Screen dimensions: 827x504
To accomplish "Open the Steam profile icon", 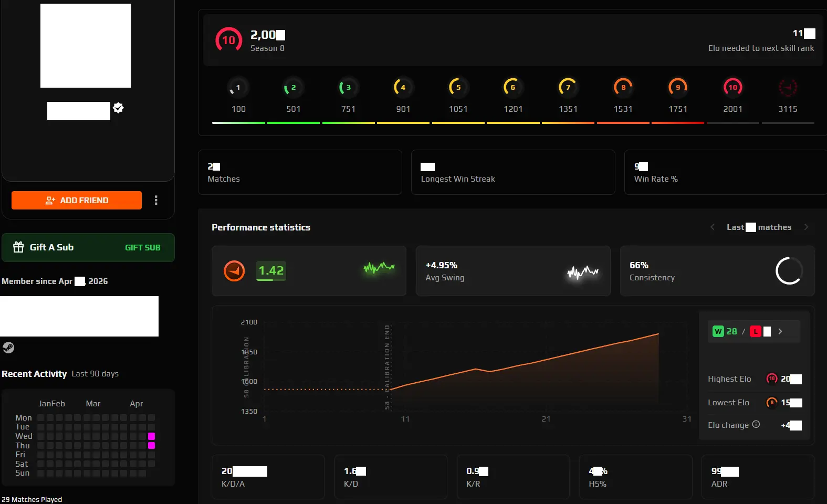I will point(8,348).
